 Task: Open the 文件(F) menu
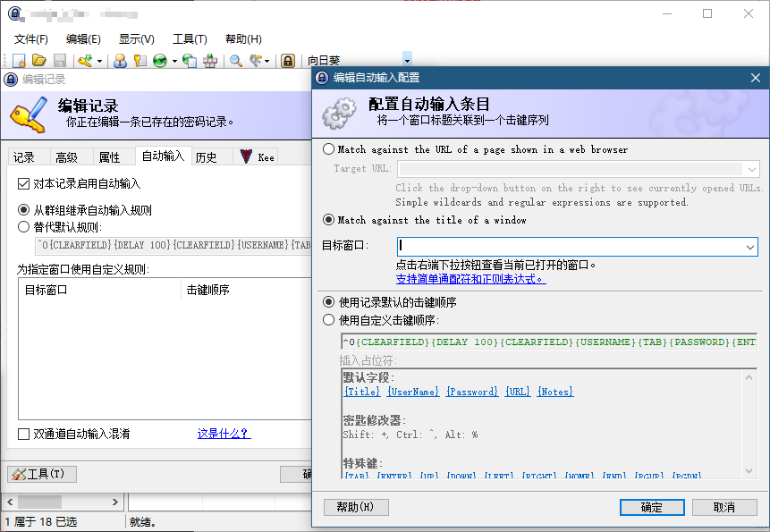(31, 38)
